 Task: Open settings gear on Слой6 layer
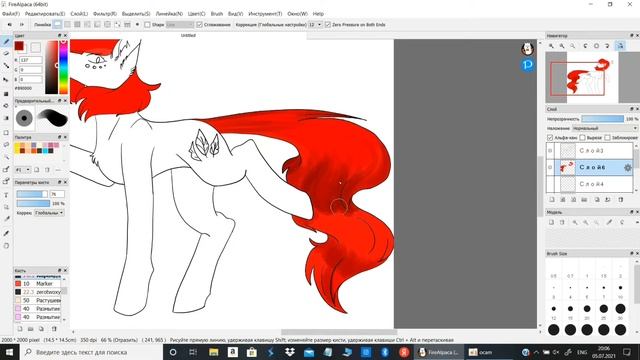(627, 167)
